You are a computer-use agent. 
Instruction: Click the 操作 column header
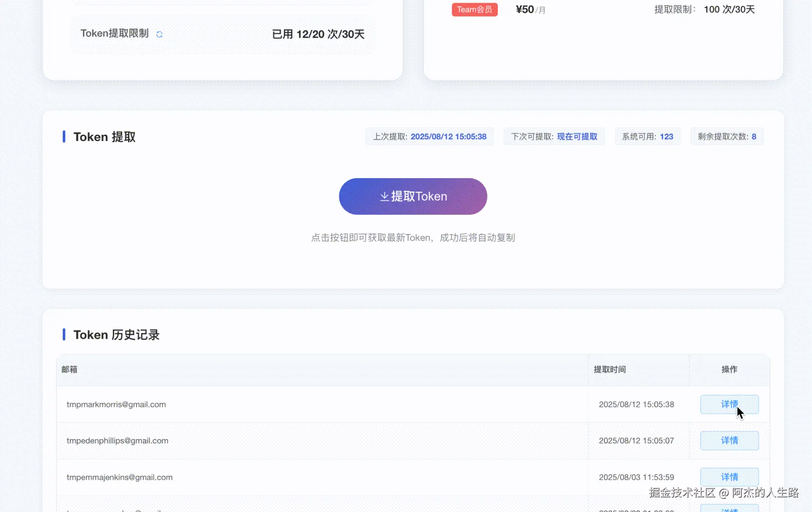(x=729, y=369)
